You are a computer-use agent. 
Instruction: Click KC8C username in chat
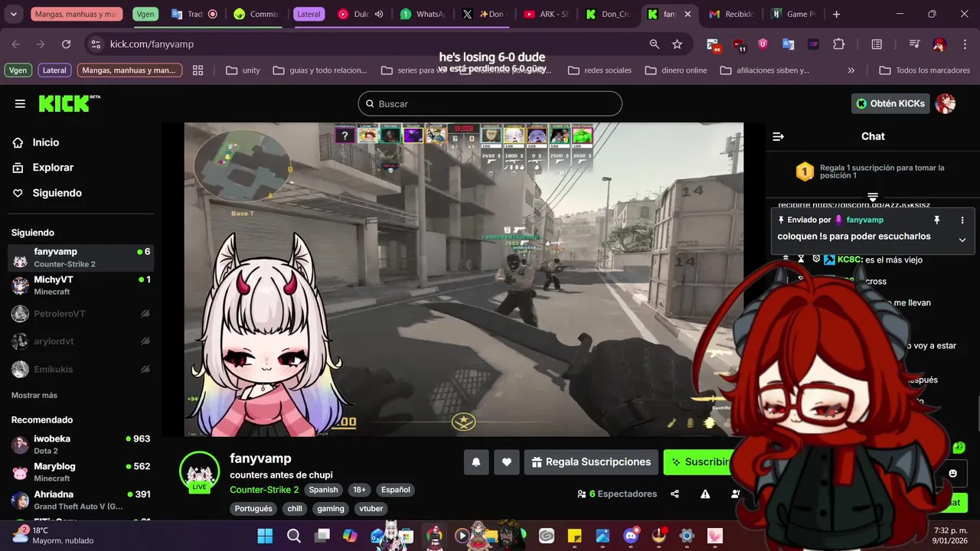(850, 259)
